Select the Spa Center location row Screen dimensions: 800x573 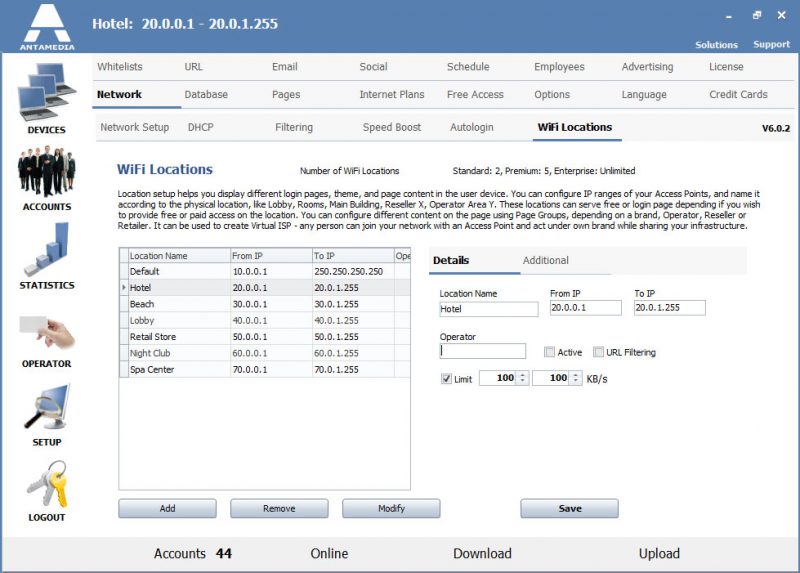265,369
